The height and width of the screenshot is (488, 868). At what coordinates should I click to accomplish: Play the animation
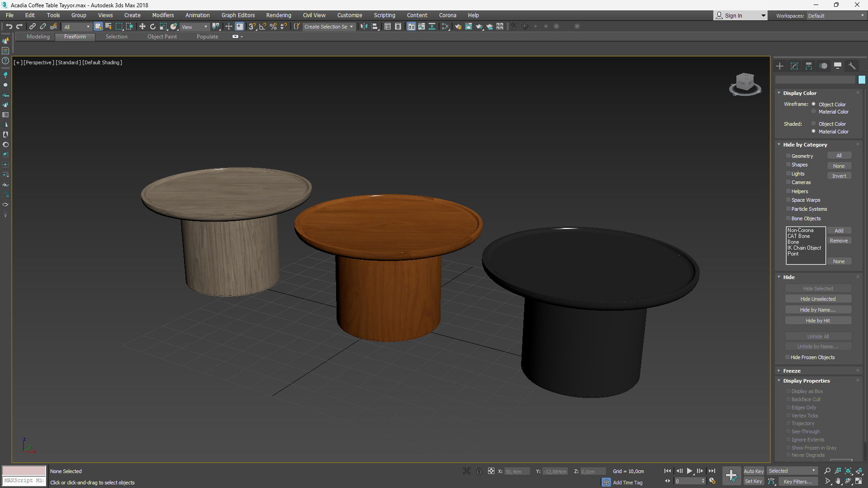click(x=689, y=471)
